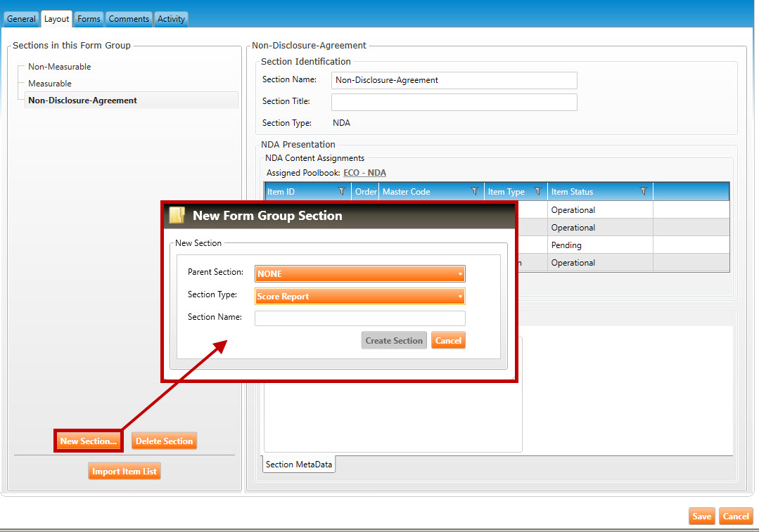This screenshot has width=759, height=532.
Task: Open the ECO - NDA poolbook link
Action: (364, 173)
